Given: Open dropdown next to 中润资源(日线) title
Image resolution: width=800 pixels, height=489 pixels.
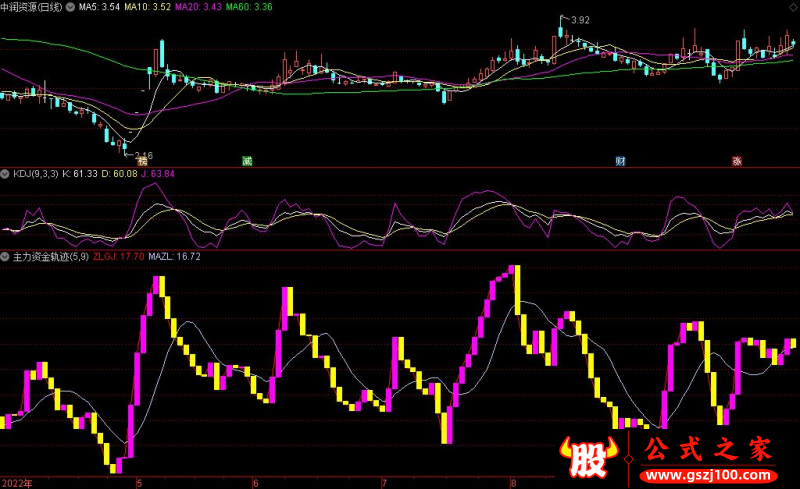Looking at the screenshot, I should tap(68, 7).
